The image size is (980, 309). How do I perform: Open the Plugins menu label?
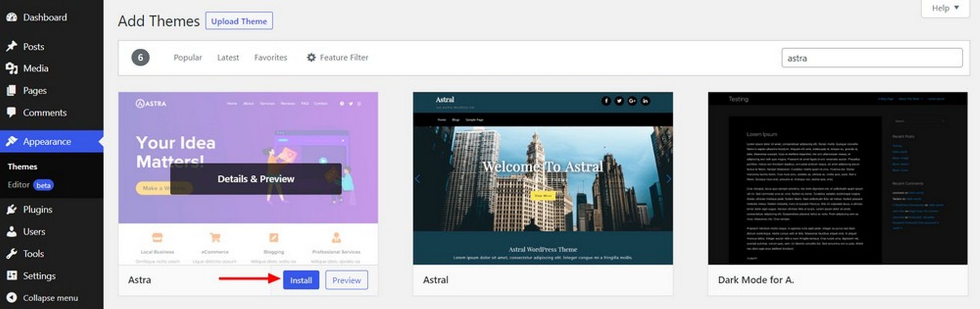coord(38,209)
